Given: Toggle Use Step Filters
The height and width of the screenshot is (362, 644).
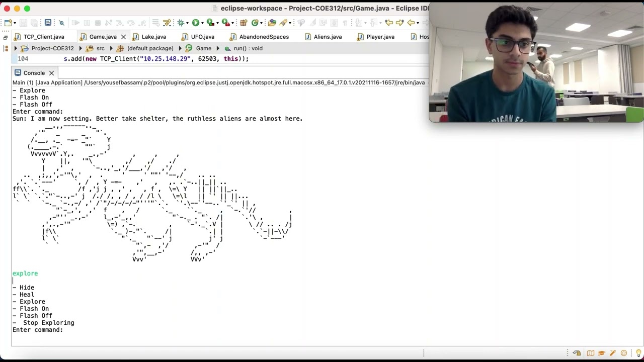Looking at the screenshot, I should point(167,23).
